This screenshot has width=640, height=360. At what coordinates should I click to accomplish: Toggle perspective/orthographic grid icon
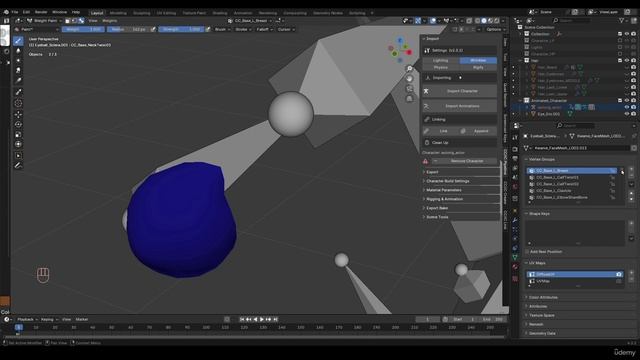pos(409,98)
